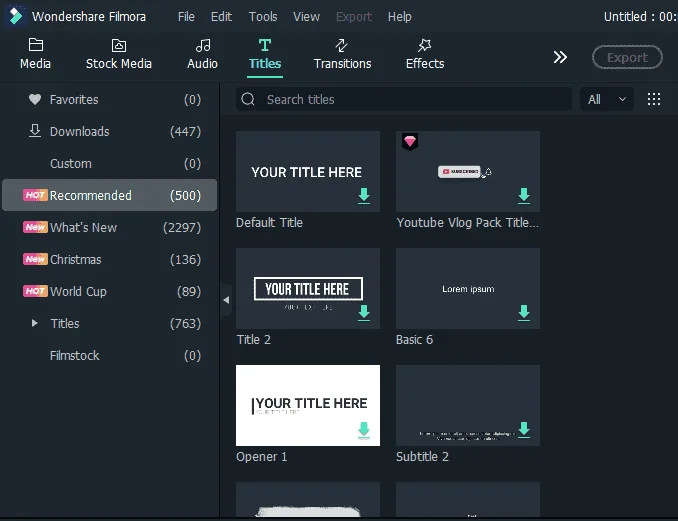The width and height of the screenshot is (678, 521).
Task: Select the Recommended category
Action: tap(109, 195)
